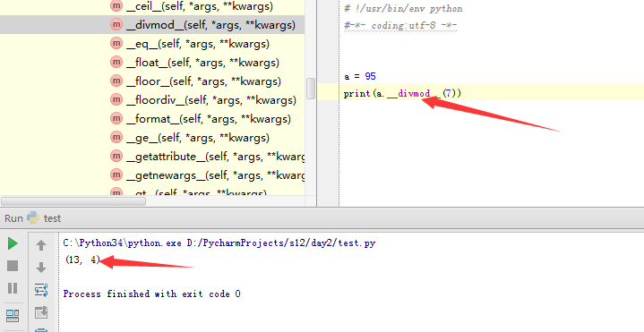Stop the running process

click(13, 266)
